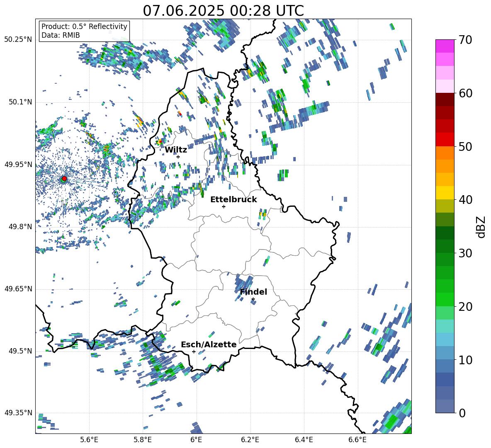
Task: Click the colorbar value 0
Action: (x=462, y=413)
